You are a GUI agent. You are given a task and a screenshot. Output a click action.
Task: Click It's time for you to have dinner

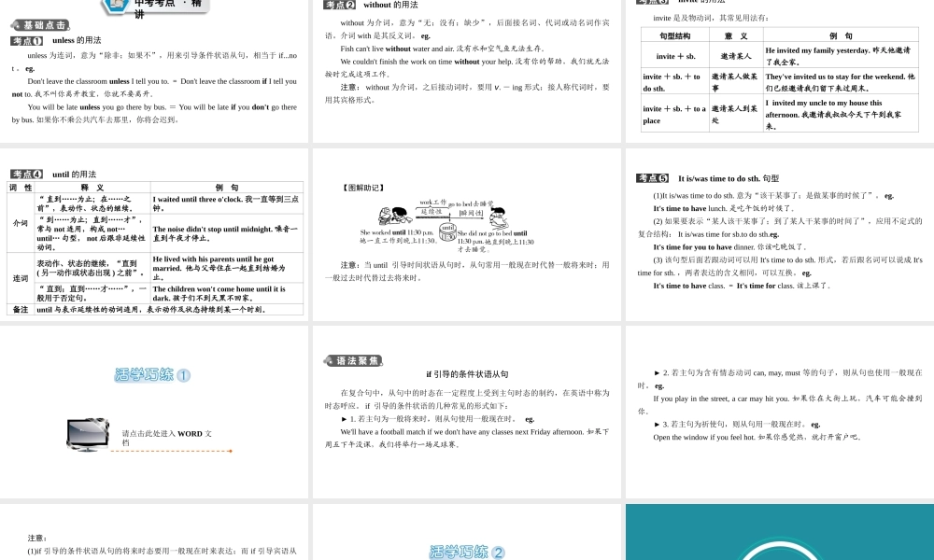tap(729, 247)
